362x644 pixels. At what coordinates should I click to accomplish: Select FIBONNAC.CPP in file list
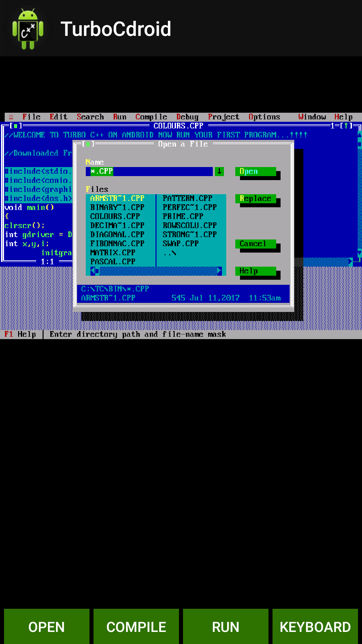click(x=117, y=244)
